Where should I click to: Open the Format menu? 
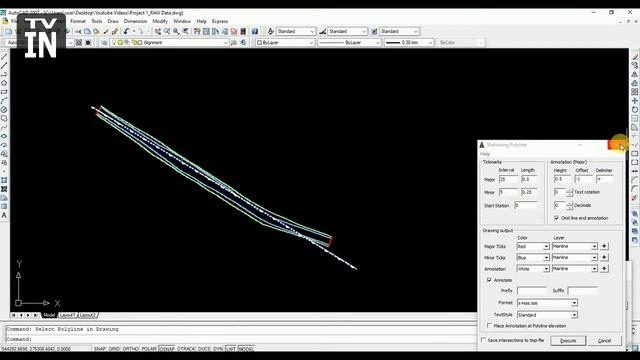(x=78, y=21)
